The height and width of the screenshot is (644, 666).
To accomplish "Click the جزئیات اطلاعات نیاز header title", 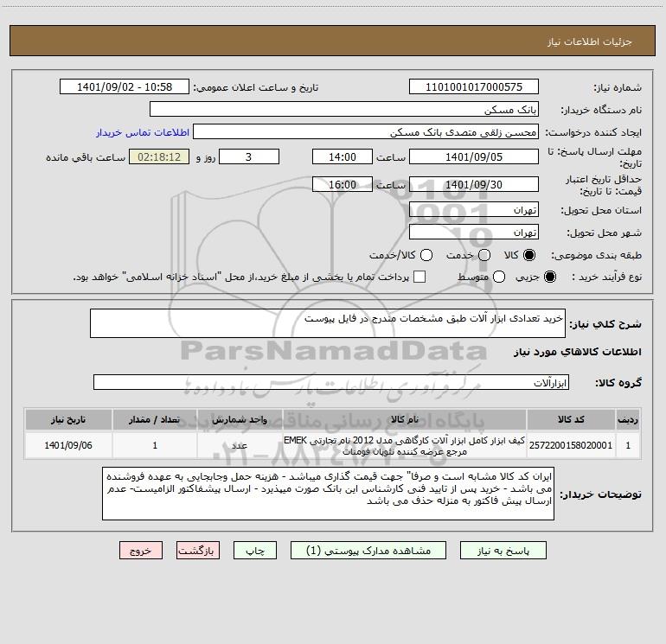I will pos(590,41).
